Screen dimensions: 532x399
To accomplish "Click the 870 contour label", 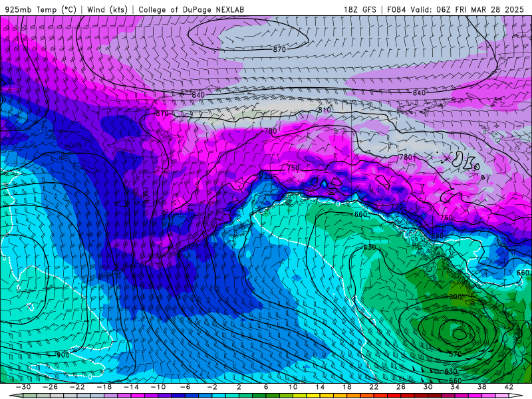I will [279, 49].
